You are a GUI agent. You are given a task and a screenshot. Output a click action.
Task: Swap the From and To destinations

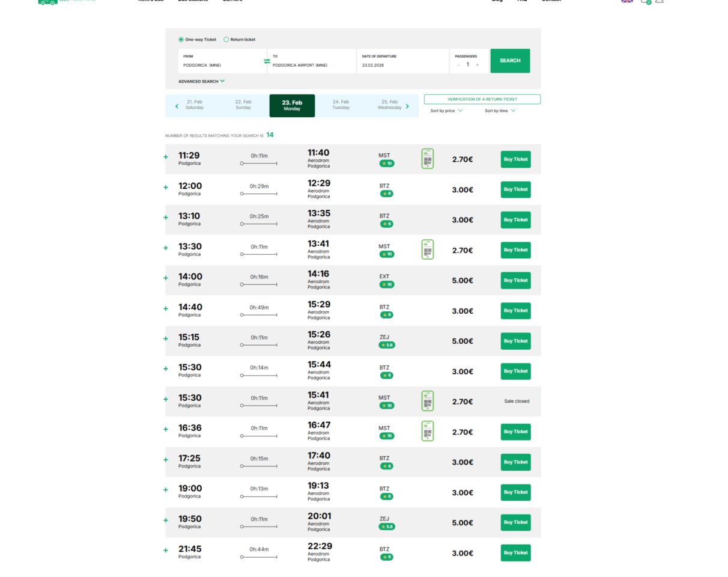pyautogui.click(x=267, y=61)
